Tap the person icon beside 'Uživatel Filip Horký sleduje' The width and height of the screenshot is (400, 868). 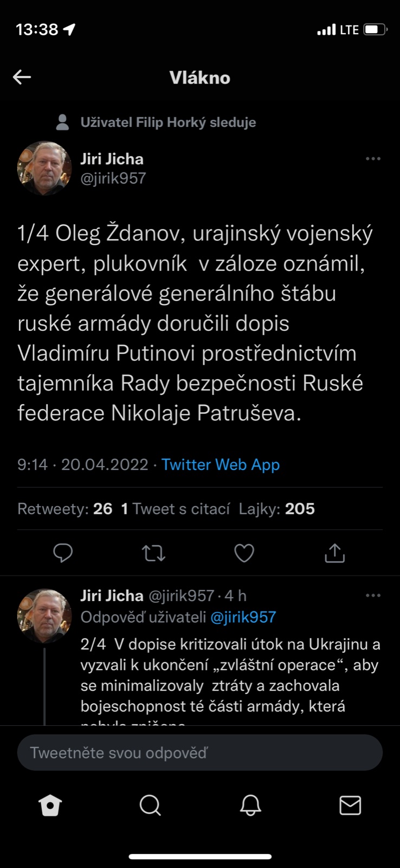coord(63,123)
